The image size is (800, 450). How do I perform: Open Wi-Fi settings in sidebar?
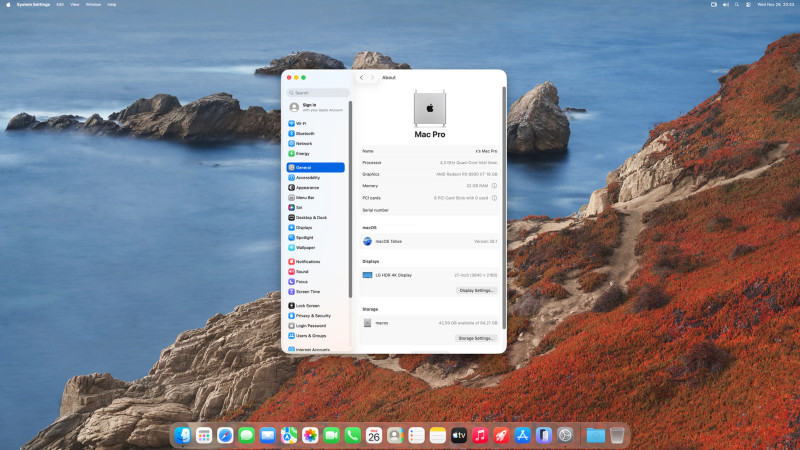tap(315, 123)
